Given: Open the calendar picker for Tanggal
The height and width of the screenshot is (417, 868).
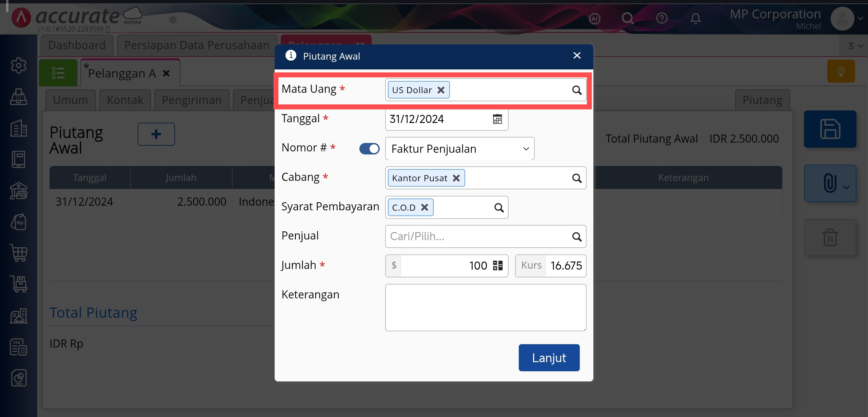Looking at the screenshot, I should [497, 119].
